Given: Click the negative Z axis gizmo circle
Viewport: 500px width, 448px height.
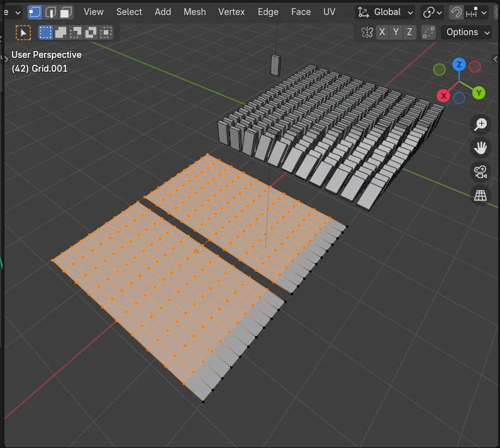Looking at the screenshot, I should point(459,98).
